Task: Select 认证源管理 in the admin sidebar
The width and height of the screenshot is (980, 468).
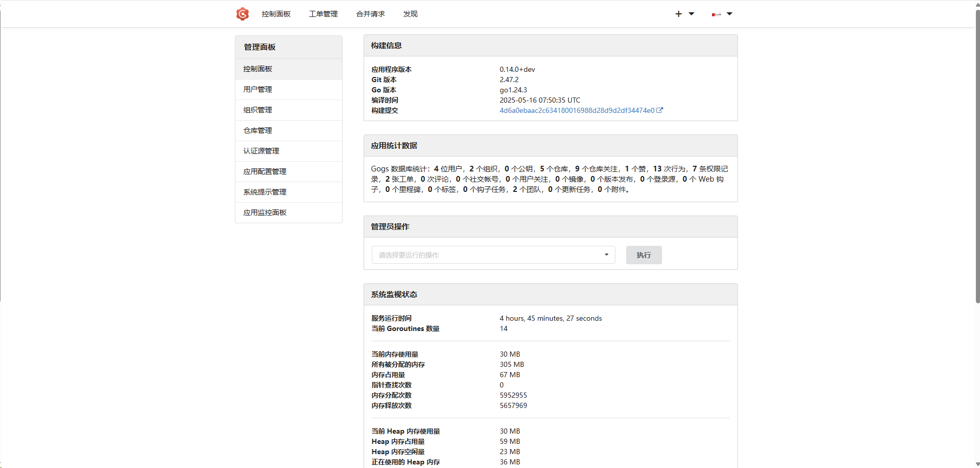Action: click(x=261, y=151)
